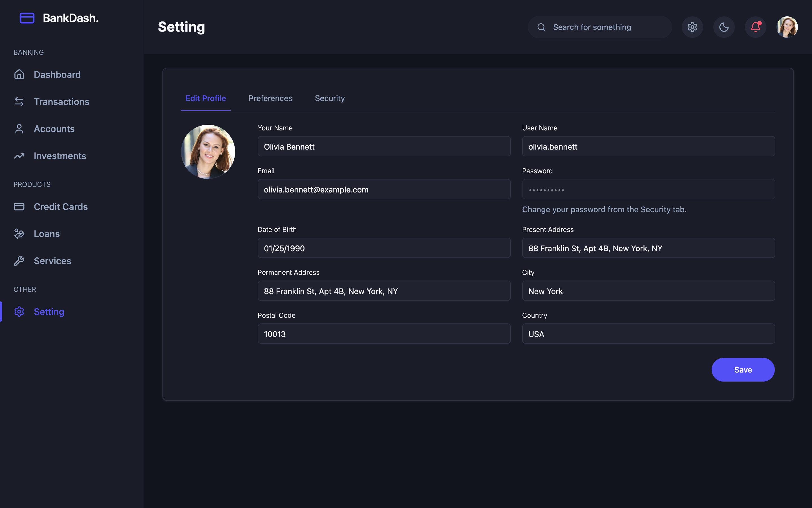812x508 pixels.
Task: Click the Transactions arrows icon
Action: tap(19, 102)
